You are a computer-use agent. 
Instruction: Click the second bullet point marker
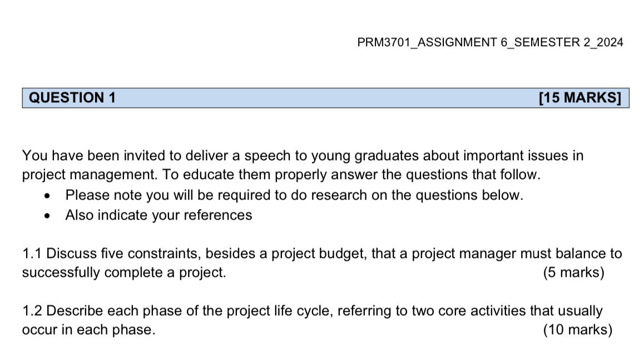(x=51, y=216)
